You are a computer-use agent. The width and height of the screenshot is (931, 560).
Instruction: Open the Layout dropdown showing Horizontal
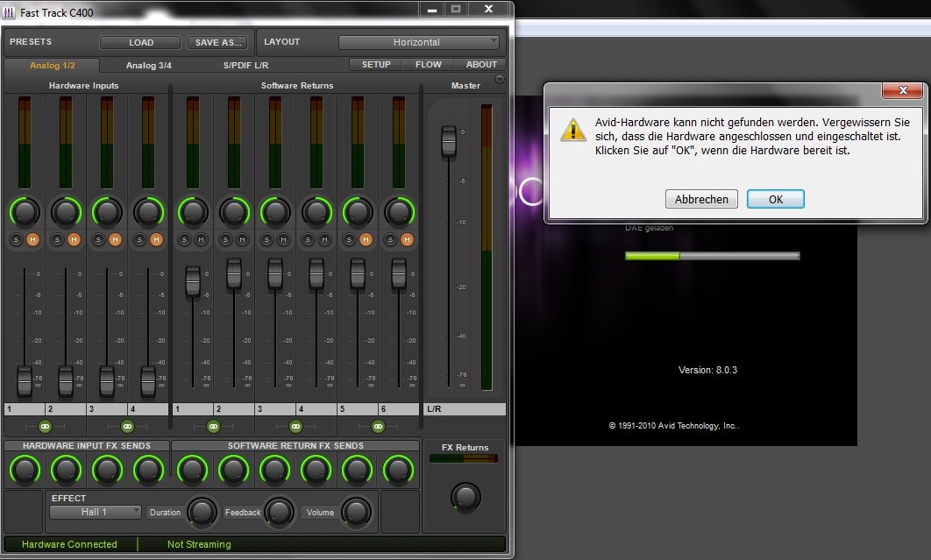[418, 42]
